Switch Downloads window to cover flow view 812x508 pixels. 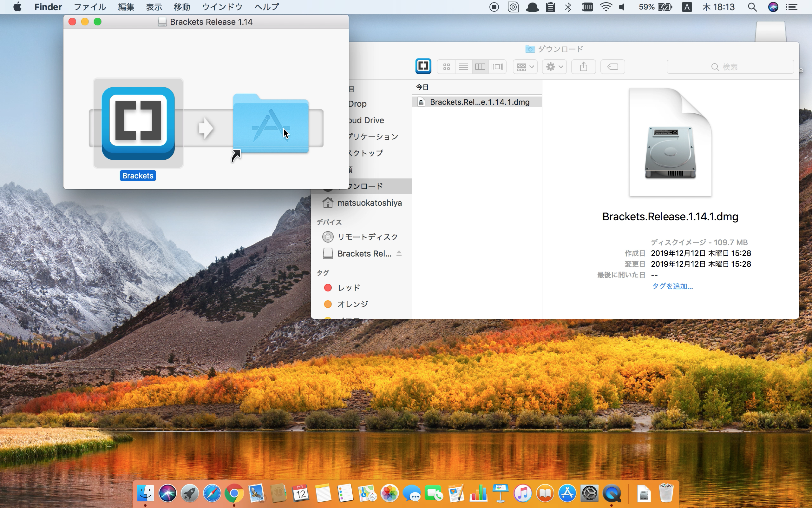(x=497, y=67)
